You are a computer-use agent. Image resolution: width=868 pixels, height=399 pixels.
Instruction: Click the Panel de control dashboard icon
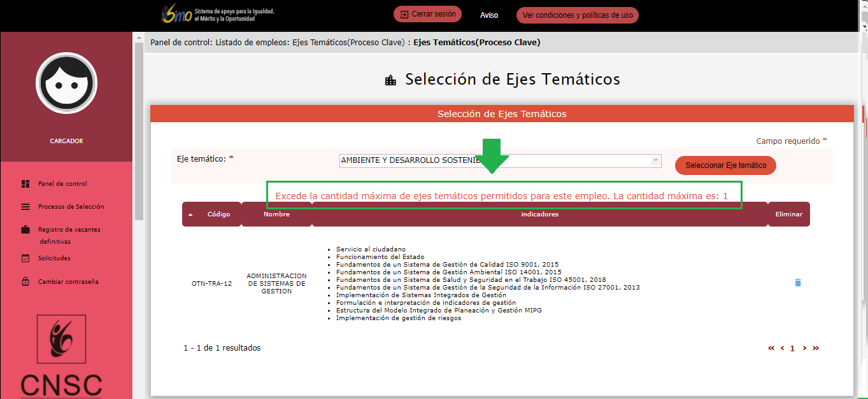[x=25, y=184]
